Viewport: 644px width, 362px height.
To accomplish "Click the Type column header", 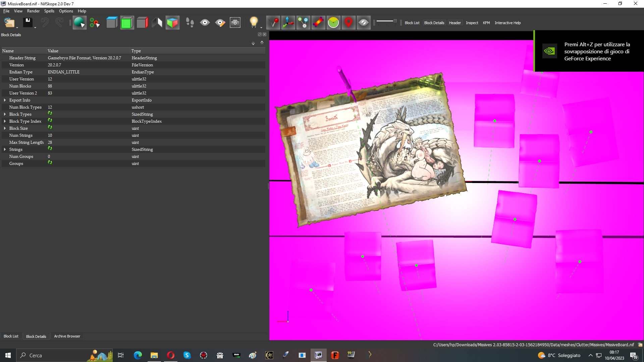I will [x=198, y=51].
